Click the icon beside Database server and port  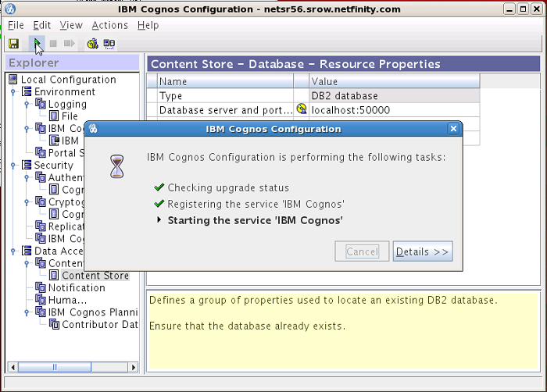302,110
